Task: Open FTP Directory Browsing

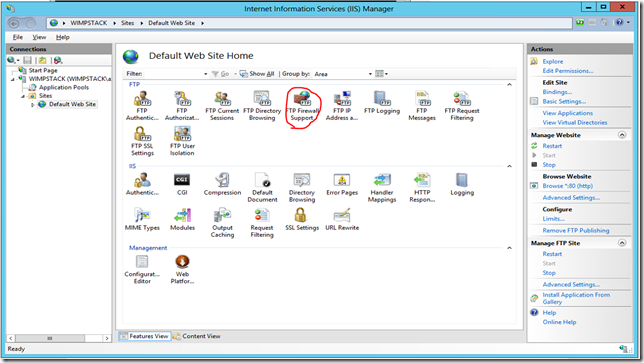Action: coord(262,106)
